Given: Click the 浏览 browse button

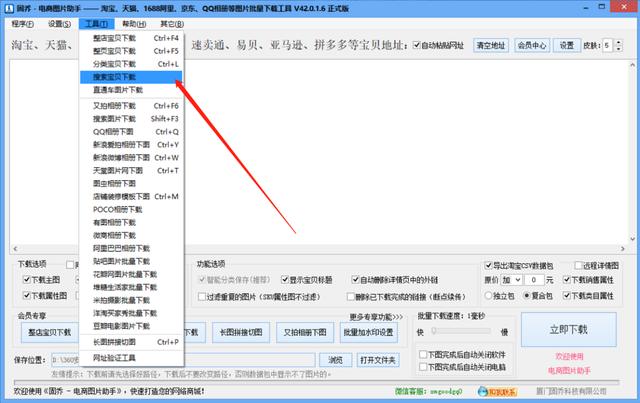Looking at the screenshot, I should 335,360.
